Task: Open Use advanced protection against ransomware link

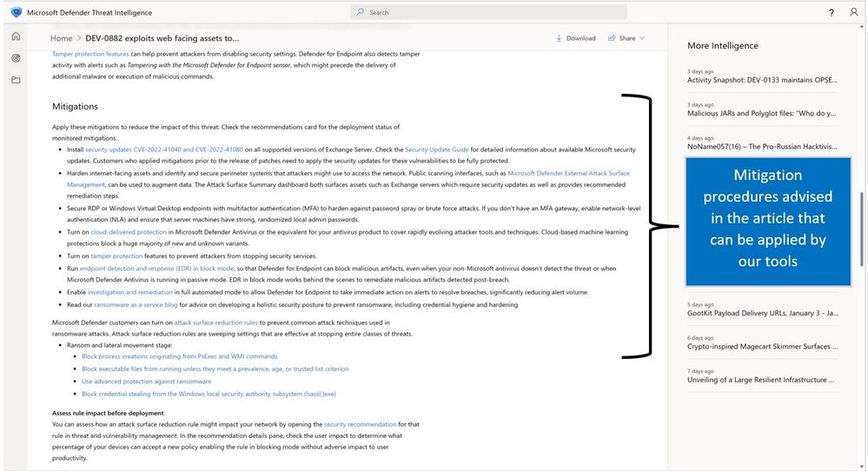Action: point(147,382)
